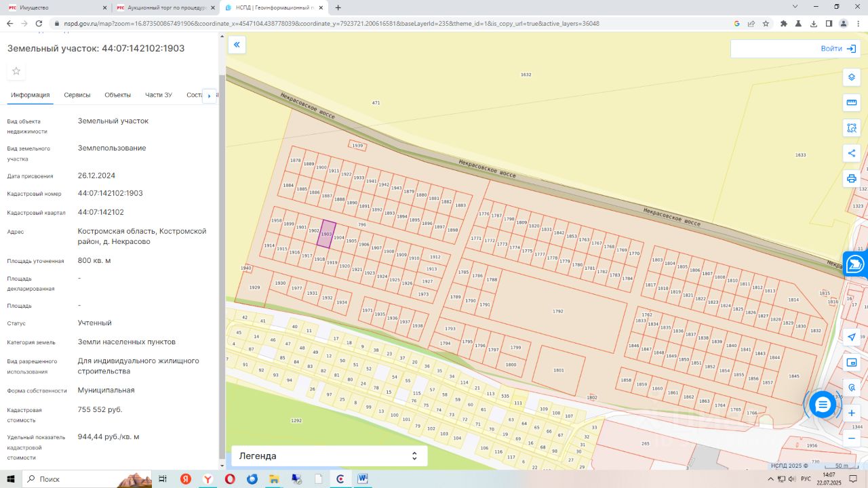Open the map layers panel

pos(852,77)
